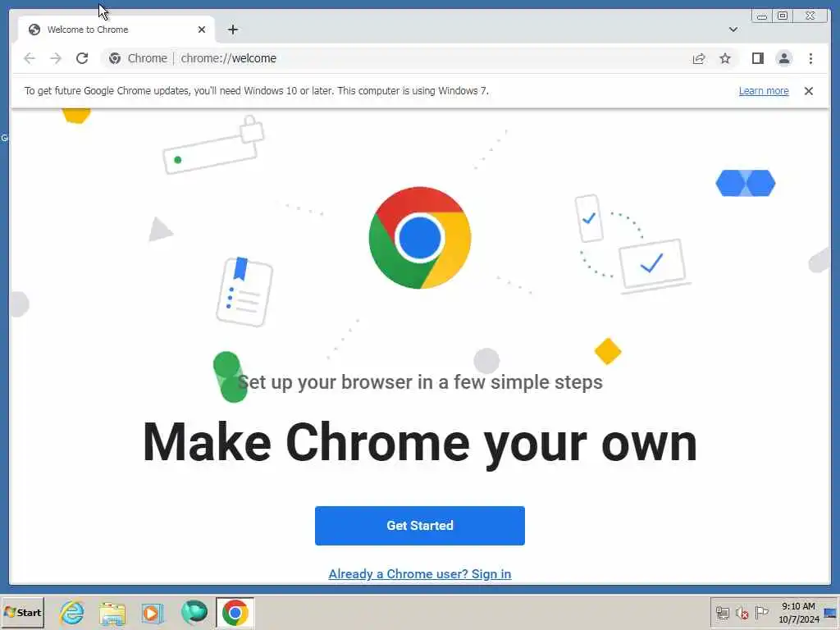Open the side panel icon
Screen dimensions: 840x630
(x=757, y=58)
